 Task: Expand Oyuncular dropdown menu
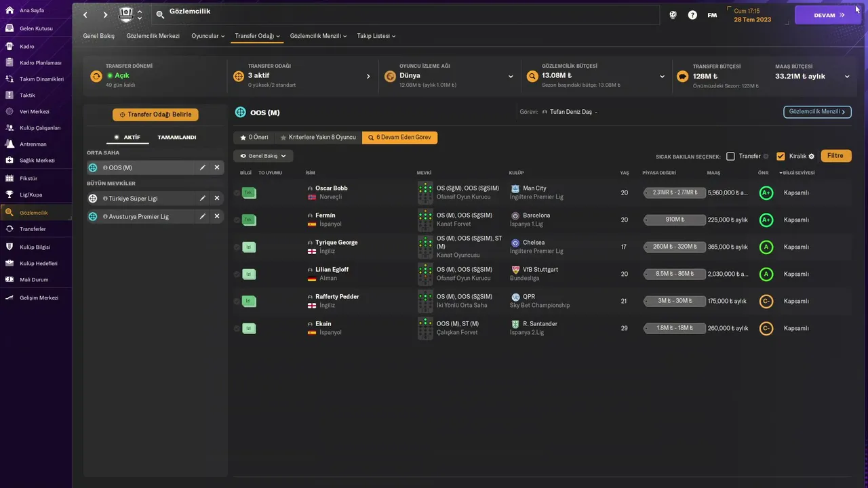pos(208,36)
